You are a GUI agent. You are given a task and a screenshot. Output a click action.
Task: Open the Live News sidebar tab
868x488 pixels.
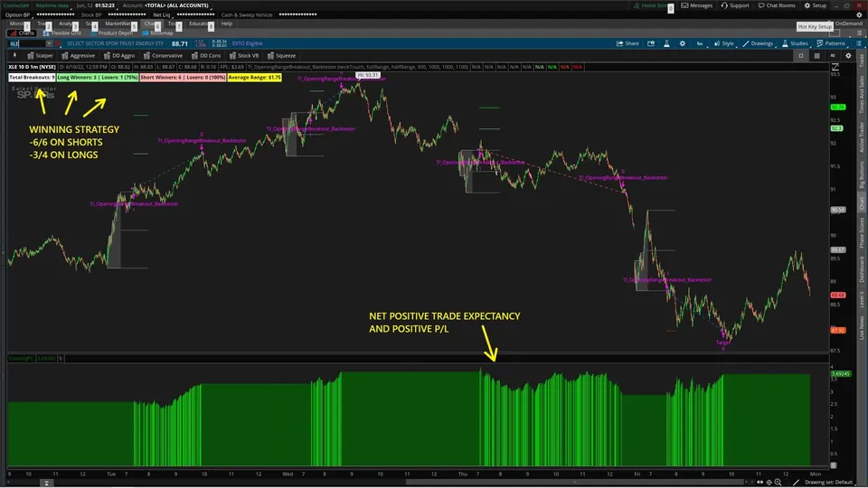862,328
